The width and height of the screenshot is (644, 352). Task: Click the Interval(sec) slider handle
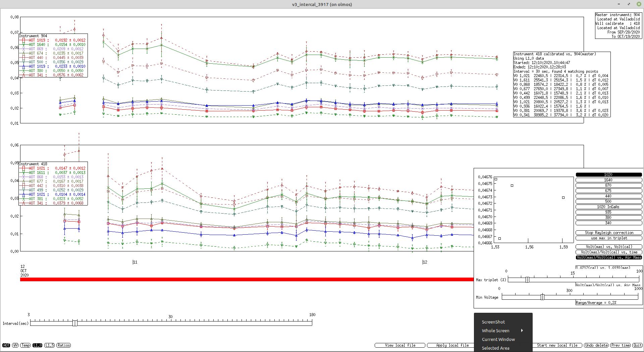pyautogui.click(x=75, y=323)
